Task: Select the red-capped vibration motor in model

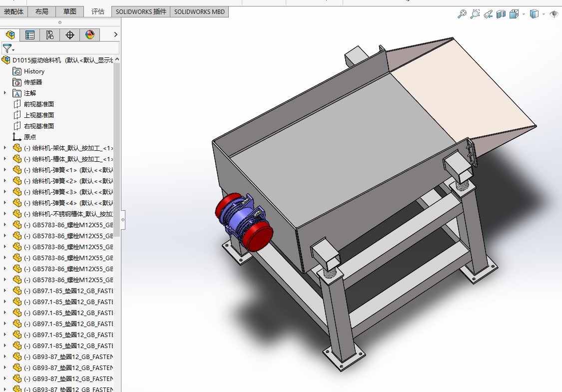Action: (x=244, y=222)
